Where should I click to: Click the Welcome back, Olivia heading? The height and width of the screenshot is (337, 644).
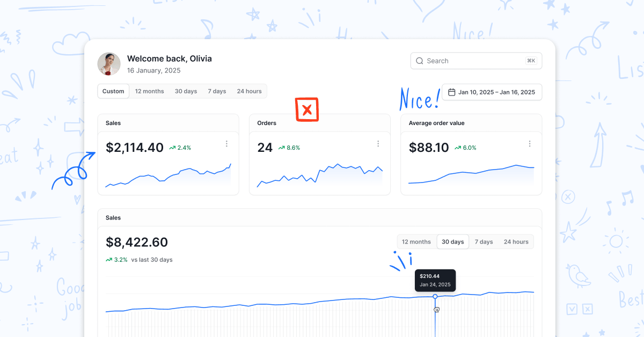(170, 58)
